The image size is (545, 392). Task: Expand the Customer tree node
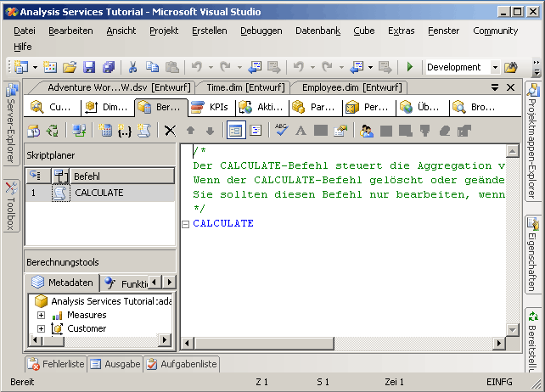40,328
